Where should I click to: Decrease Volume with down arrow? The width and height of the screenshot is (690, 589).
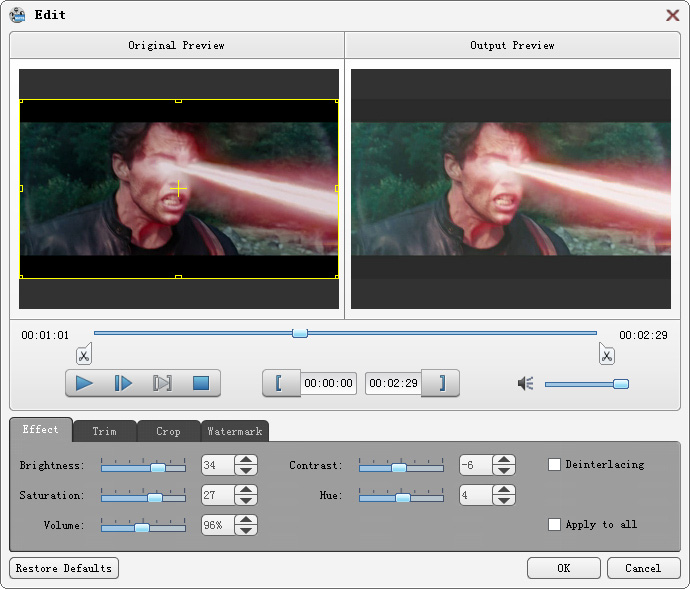click(246, 530)
